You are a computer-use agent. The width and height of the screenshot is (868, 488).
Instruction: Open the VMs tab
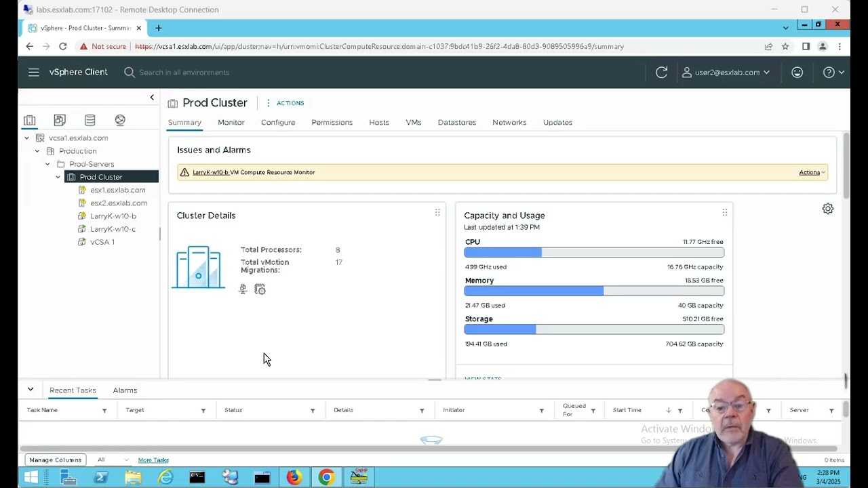[414, 123]
